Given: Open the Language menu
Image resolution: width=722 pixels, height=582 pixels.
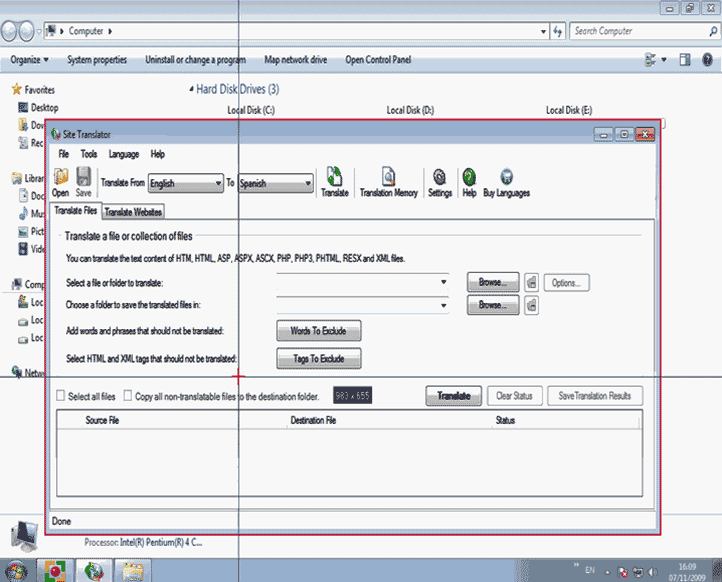Looking at the screenshot, I should pyautogui.click(x=124, y=154).
